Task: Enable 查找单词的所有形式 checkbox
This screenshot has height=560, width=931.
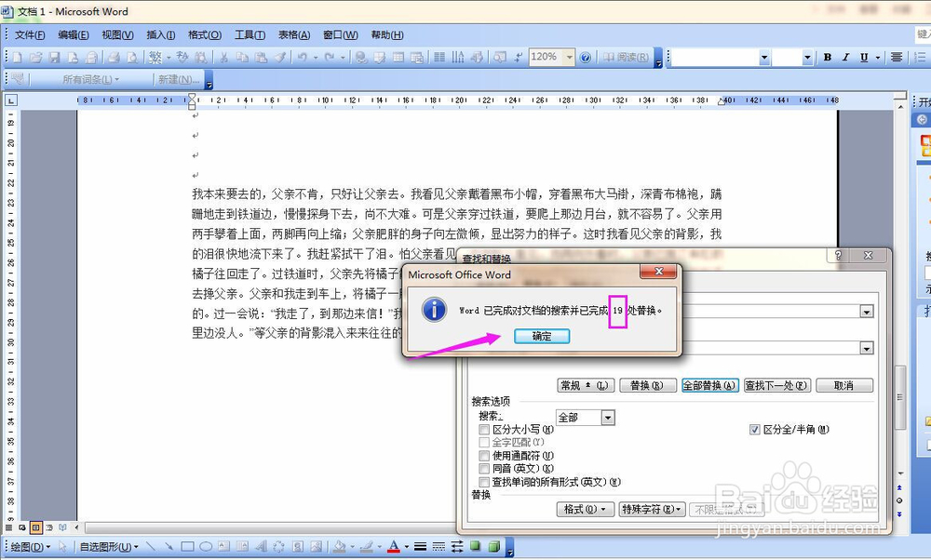Action: tap(484, 482)
